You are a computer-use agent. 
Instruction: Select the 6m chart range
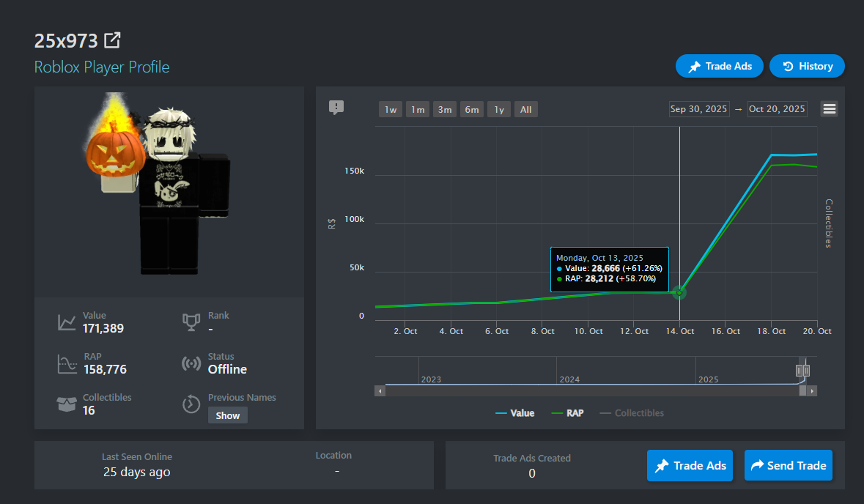(x=472, y=110)
